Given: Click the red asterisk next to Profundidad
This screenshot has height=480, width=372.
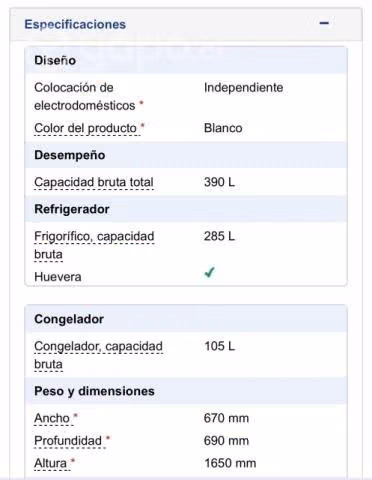Looking at the screenshot, I should point(108,438).
